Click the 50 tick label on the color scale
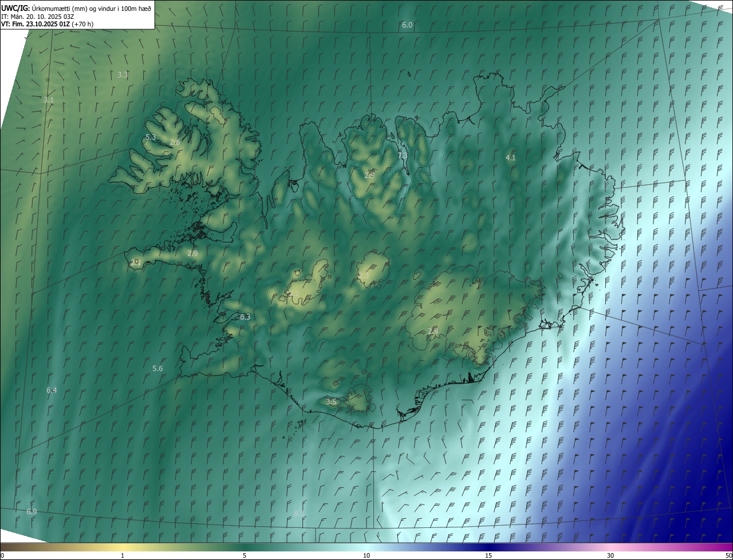This screenshot has height=560, width=733. tap(728, 555)
